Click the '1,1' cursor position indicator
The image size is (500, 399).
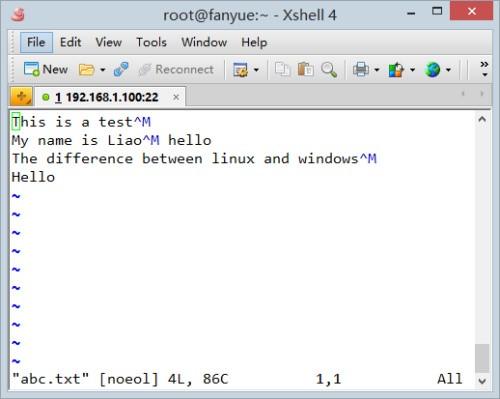(x=329, y=379)
